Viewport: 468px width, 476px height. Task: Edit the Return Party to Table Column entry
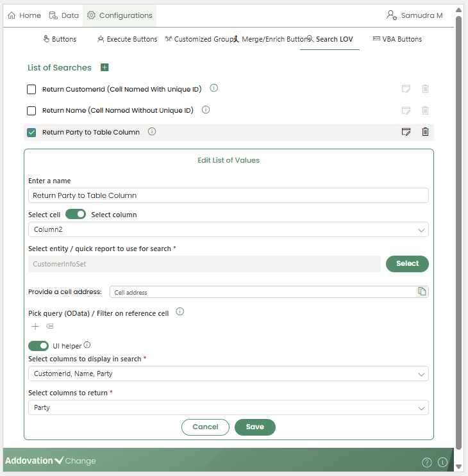[406, 132]
